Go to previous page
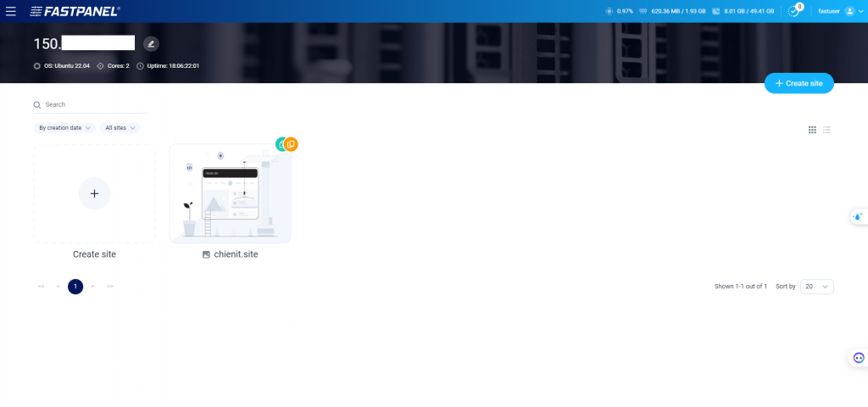The image size is (868, 407). pyautogui.click(x=58, y=287)
